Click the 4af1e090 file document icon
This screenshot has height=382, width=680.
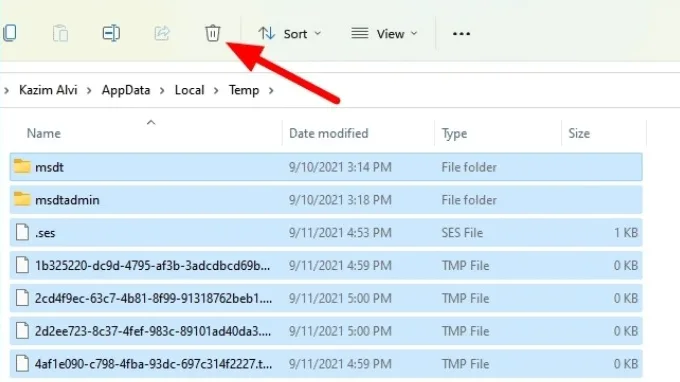22,363
